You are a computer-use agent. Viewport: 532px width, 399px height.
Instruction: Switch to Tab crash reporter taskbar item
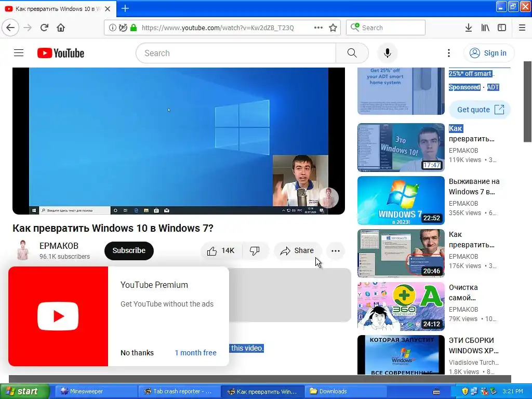pyautogui.click(x=179, y=391)
